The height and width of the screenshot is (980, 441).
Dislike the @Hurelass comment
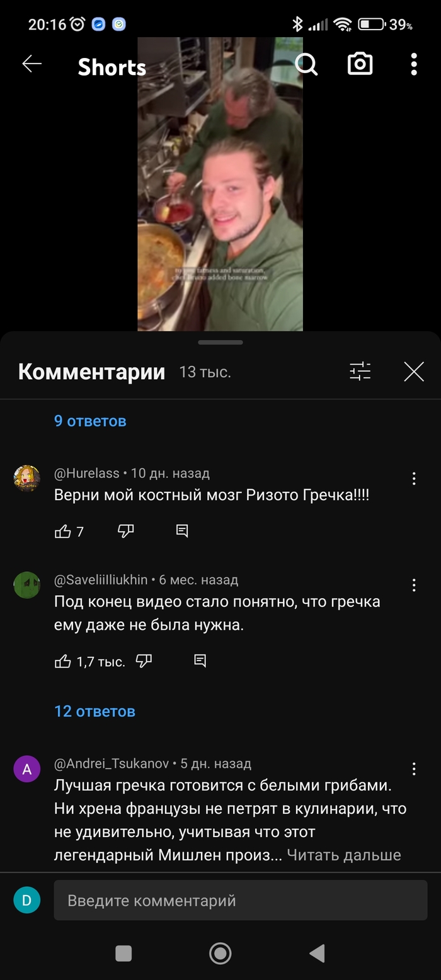click(x=126, y=532)
